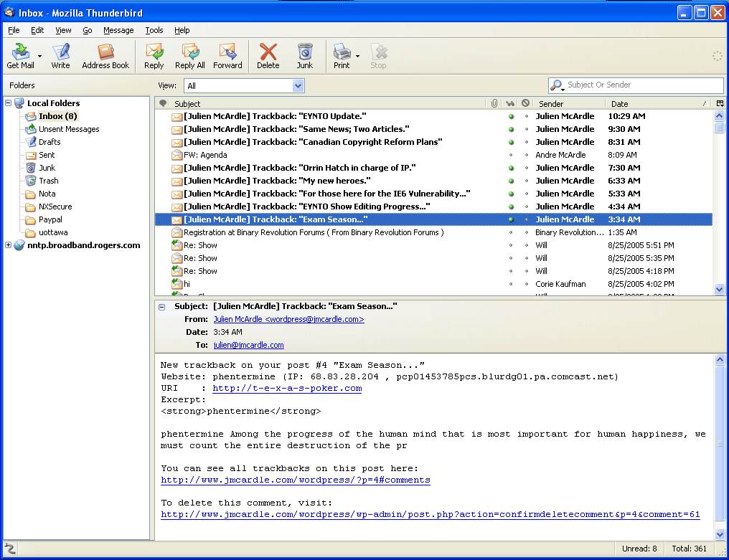Focus the Subject Or Sender search field
The width and height of the screenshot is (729, 560).
[x=644, y=85]
